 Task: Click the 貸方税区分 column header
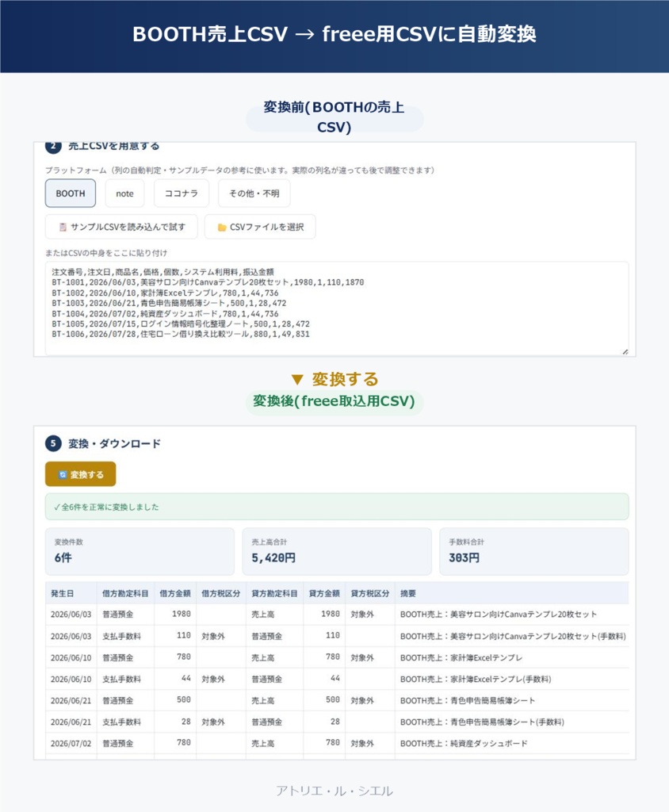click(x=369, y=593)
